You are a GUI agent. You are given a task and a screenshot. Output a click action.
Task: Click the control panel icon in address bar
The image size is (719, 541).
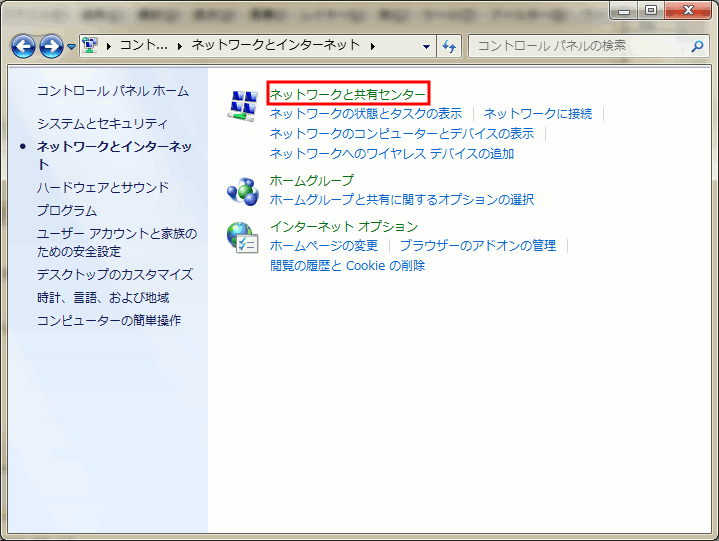point(90,46)
